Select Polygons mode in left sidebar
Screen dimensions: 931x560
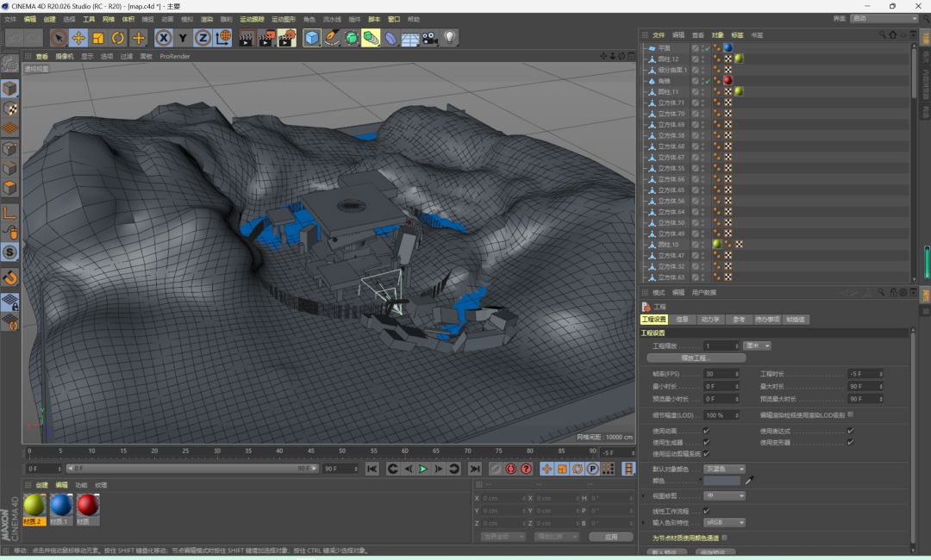pos(9,188)
